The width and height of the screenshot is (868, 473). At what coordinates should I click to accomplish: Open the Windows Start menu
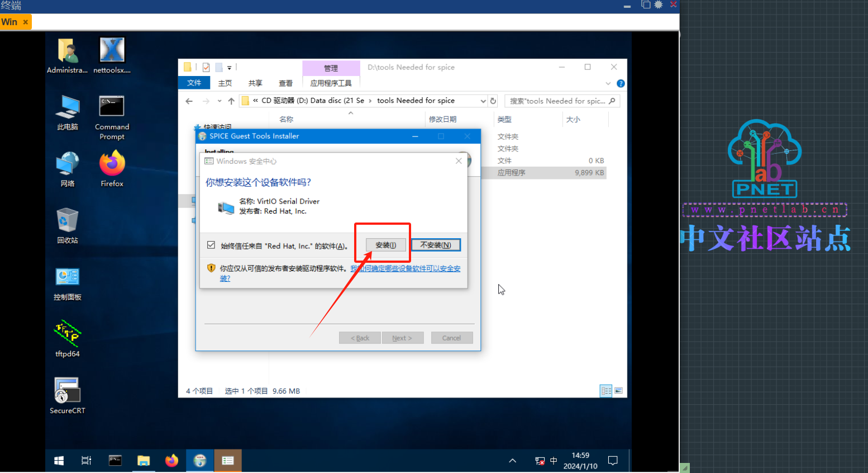point(59,461)
